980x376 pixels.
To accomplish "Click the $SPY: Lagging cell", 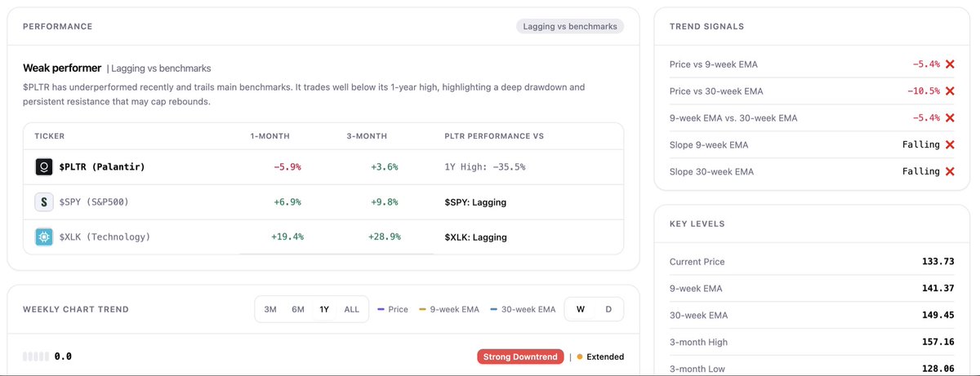I will [475, 202].
